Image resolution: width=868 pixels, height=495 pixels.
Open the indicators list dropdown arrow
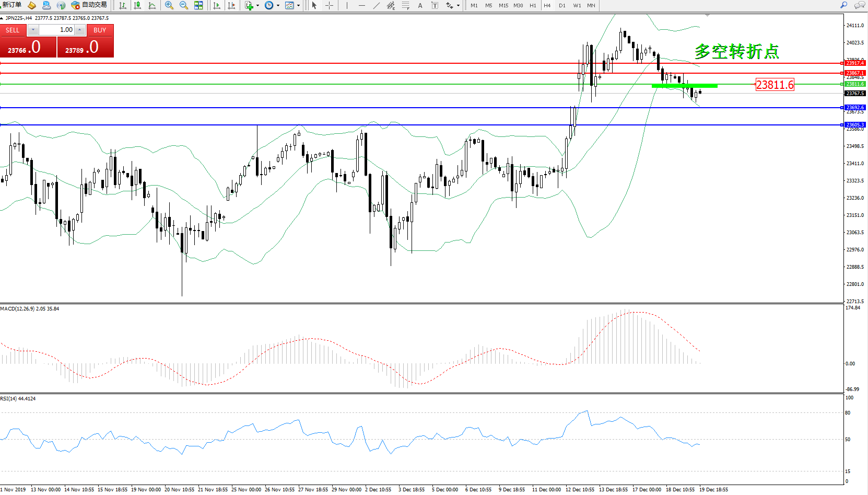pos(257,6)
